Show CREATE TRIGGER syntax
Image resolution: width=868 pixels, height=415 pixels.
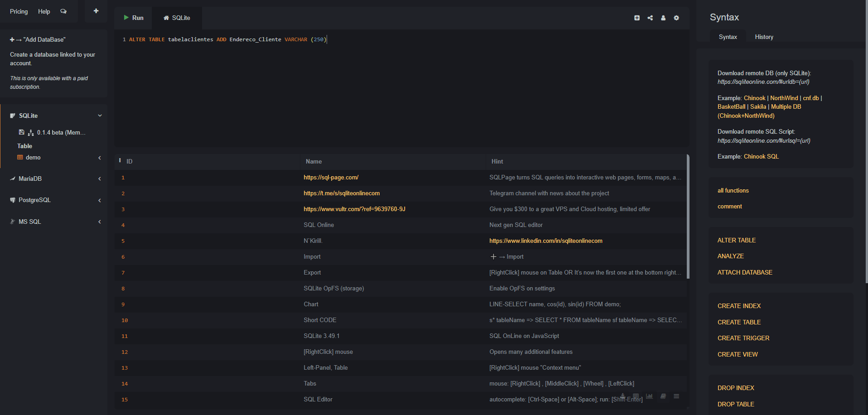743,338
